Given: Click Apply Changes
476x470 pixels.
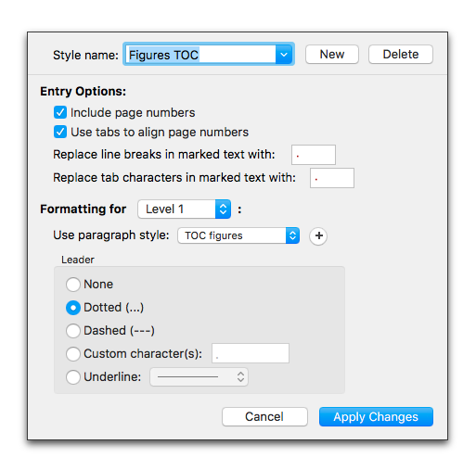Looking at the screenshot, I should [376, 416].
